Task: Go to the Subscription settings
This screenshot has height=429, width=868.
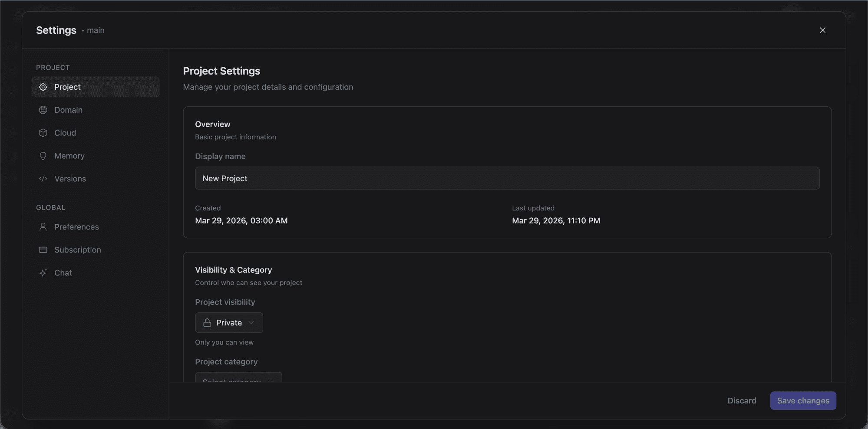Action: tap(96, 250)
